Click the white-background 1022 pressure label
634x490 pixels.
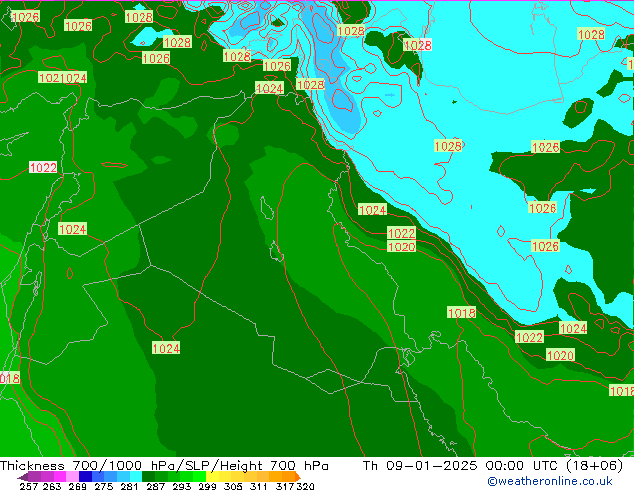pyautogui.click(x=43, y=167)
